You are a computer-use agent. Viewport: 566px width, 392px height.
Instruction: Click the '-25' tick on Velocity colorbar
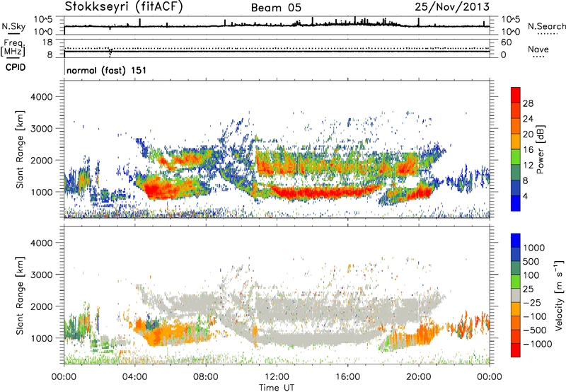(531, 302)
